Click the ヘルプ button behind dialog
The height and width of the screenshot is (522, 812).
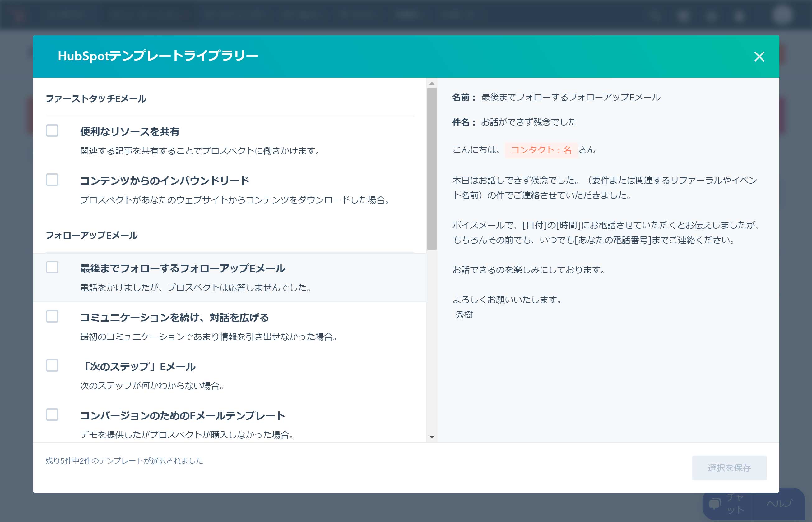(x=779, y=504)
